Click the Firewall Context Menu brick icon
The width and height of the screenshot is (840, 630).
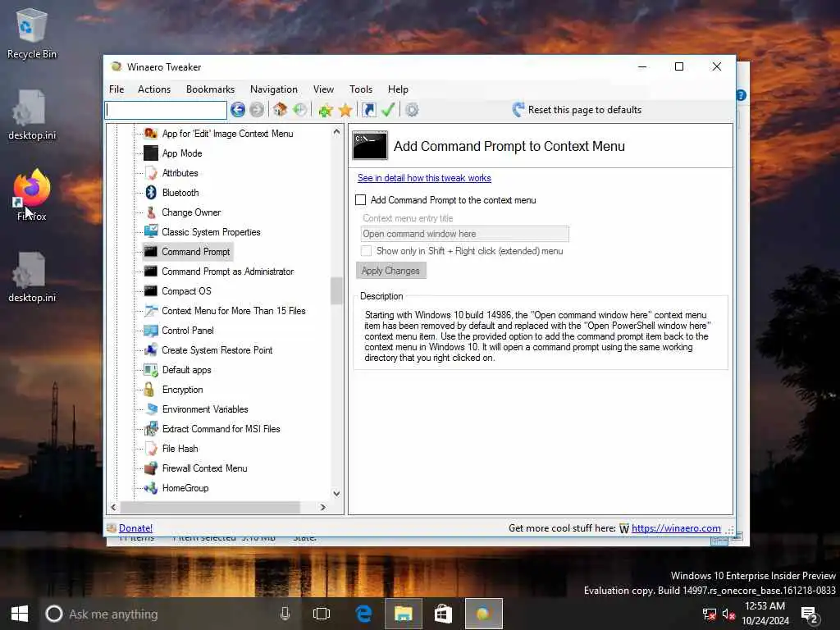coord(151,468)
